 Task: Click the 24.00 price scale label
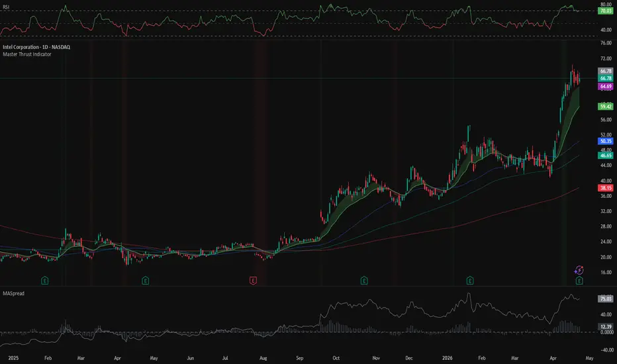606,242
